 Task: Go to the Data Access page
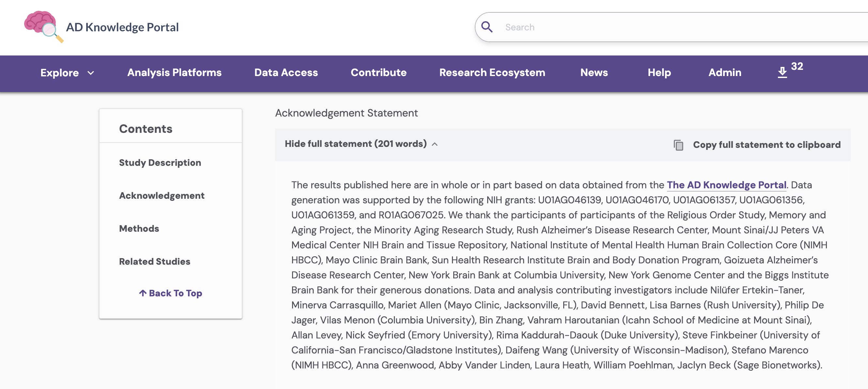(x=286, y=72)
